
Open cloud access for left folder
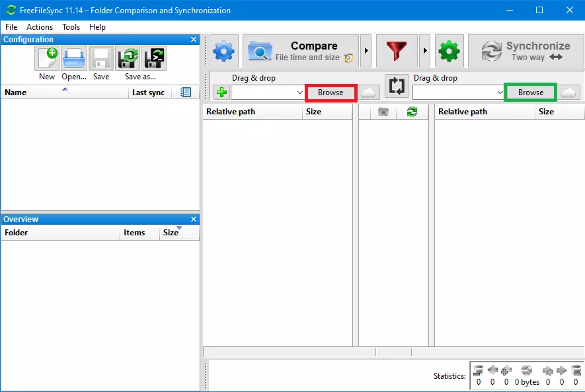click(x=368, y=93)
